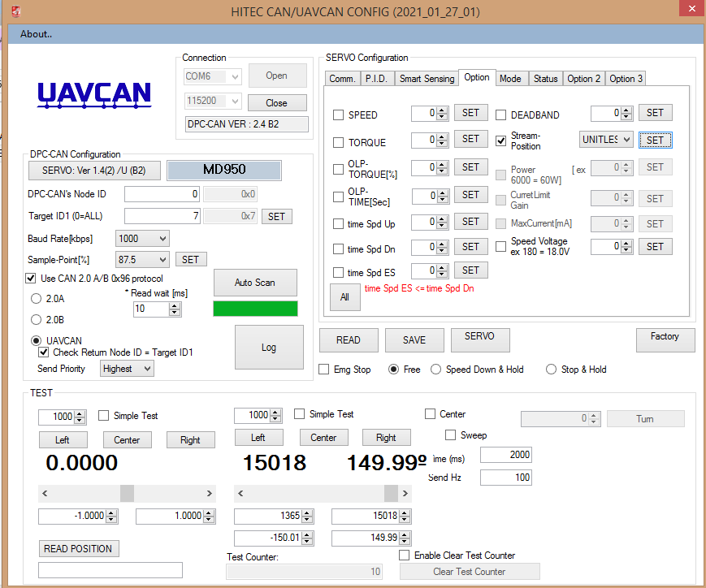This screenshot has height=588, width=706.
Task: Click the ime (ms) 2000 input field
Action: [x=506, y=455]
